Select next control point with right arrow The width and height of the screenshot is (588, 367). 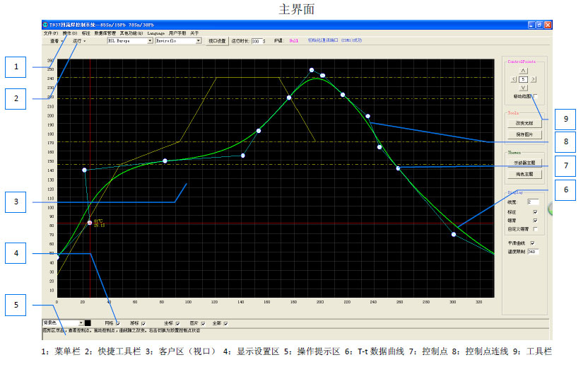pos(534,80)
